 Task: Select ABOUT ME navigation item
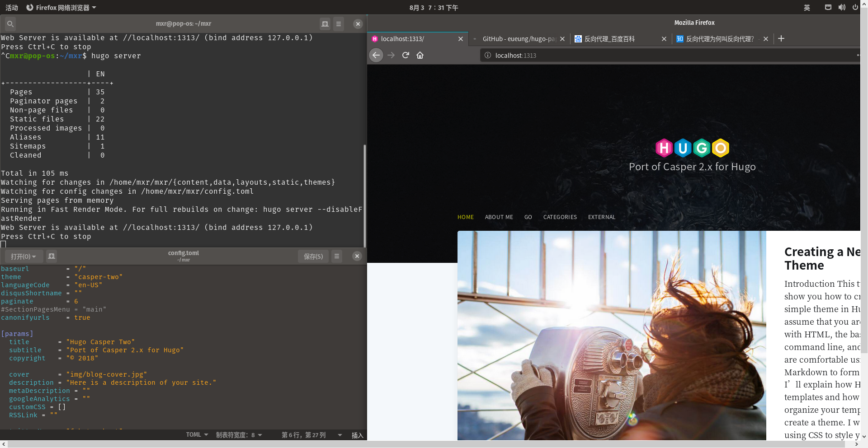click(x=499, y=217)
